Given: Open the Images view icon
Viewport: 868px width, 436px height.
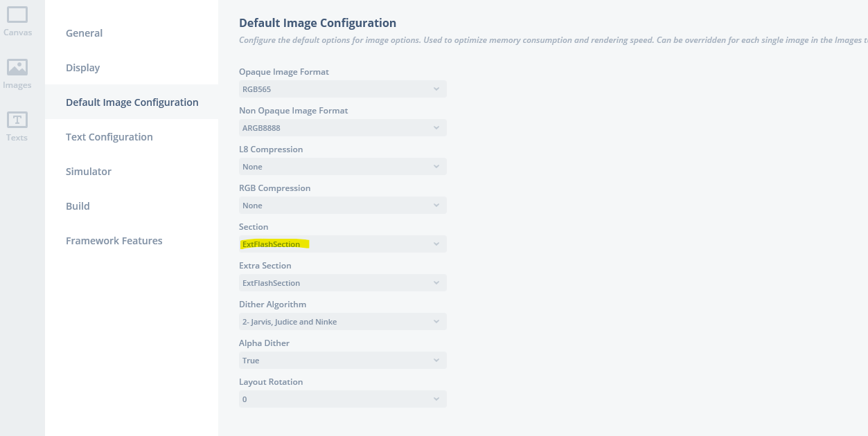Looking at the screenshot, I should click(17, 73).
